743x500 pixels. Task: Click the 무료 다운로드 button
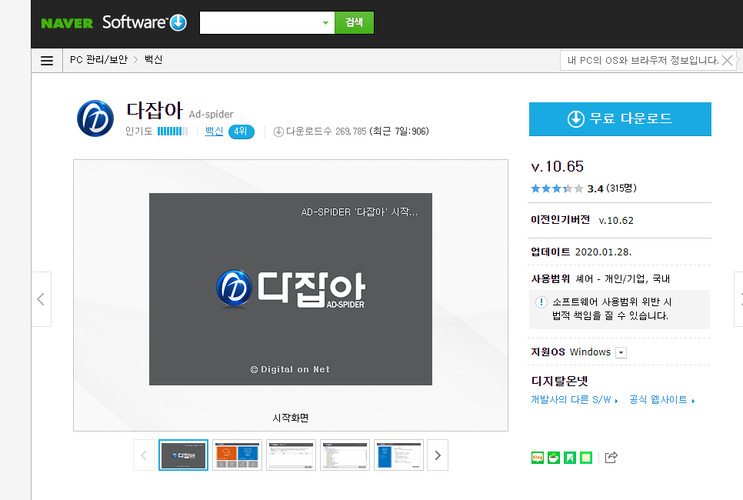pyautogui.click(x=620, y=119)
